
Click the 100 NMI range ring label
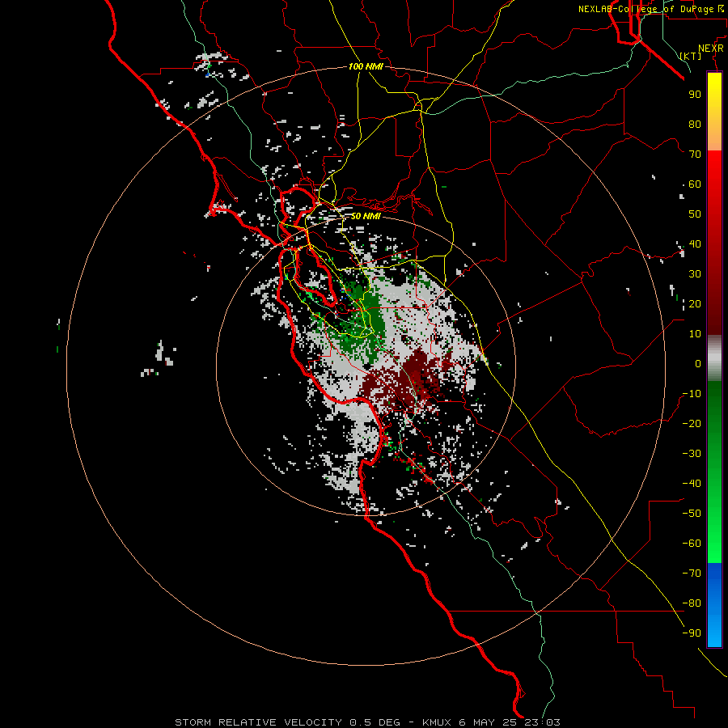click(x=366, y=66)
